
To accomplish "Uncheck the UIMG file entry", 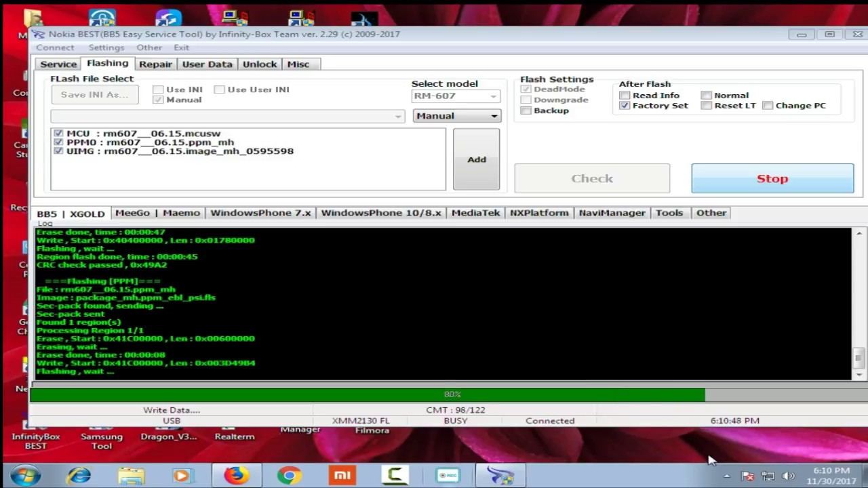I will pyautogui.click(x=58, y=151).
